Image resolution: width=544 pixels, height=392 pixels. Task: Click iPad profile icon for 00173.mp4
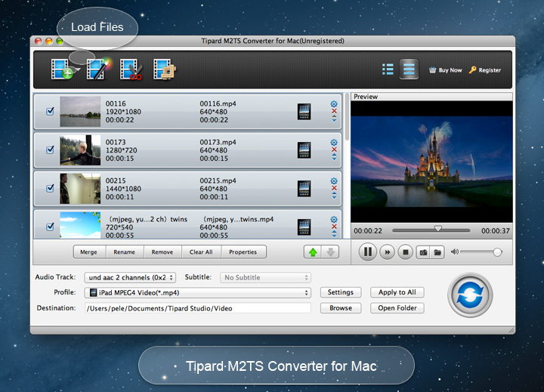(x=304, y=150)
